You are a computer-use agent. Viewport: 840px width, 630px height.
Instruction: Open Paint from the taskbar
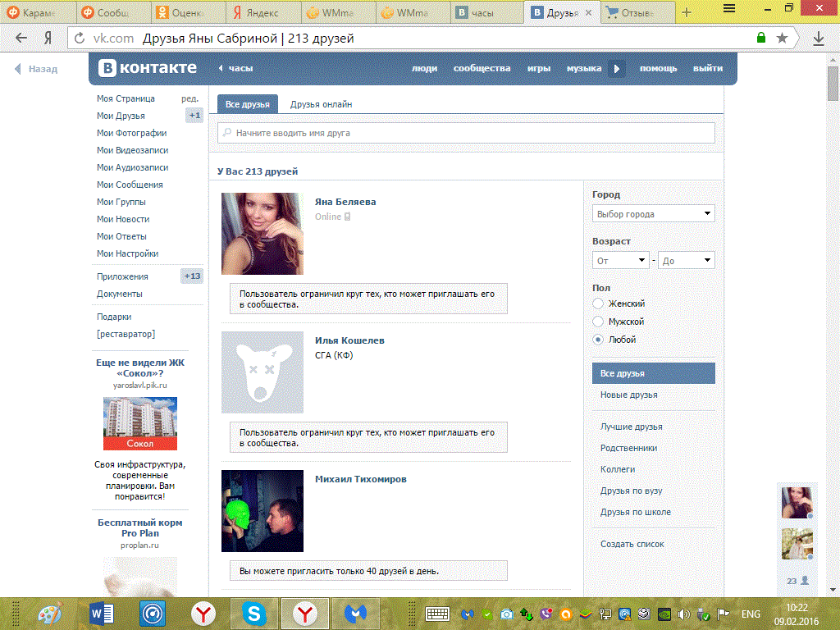pyautogui.click(x=49, y=614)
